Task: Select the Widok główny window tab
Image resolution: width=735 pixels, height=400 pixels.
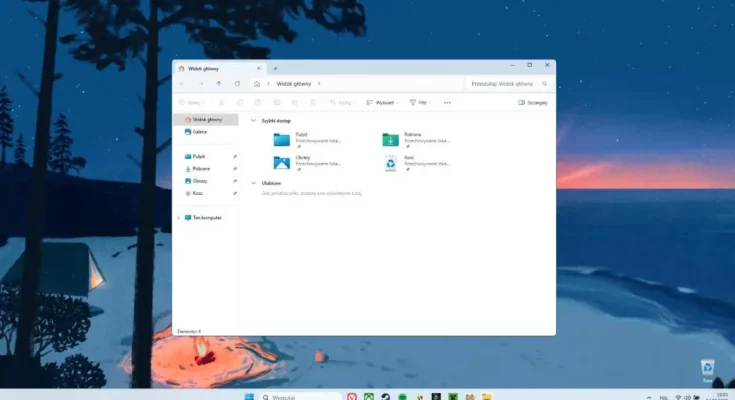Action: tap(219, 68)
